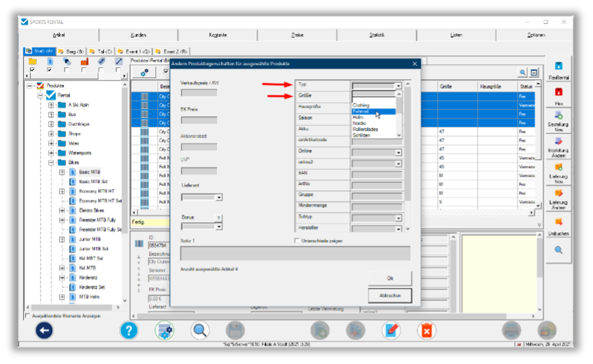Enable the Unterschiede zeigen checkbox

tap(296, 241)
